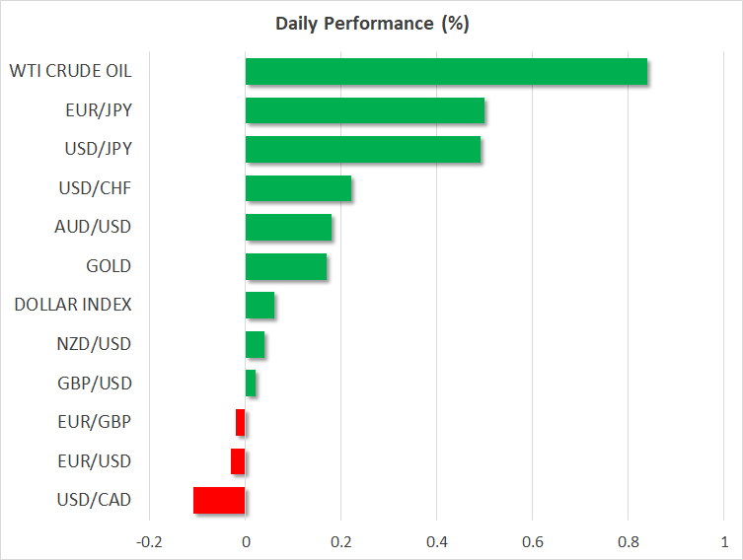Click the WTI Crude Oil green bar

click(446, 72)
